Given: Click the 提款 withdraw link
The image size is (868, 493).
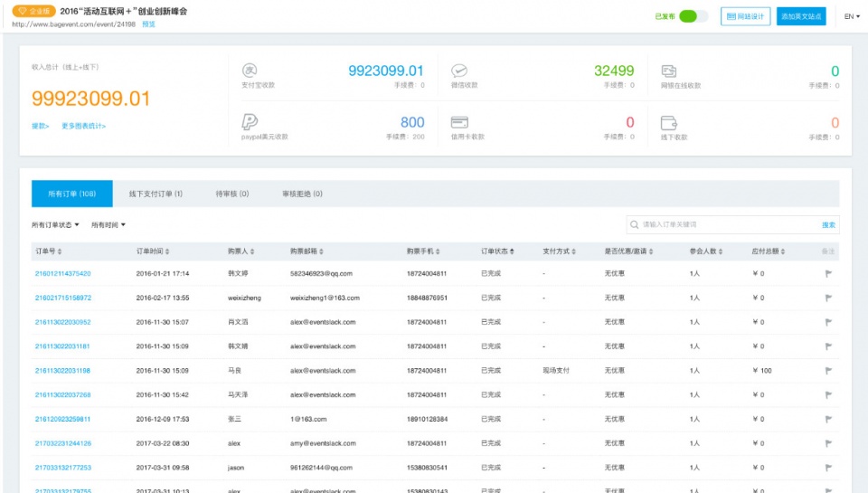Looking at the screenshot, I should tap(40, 127).
